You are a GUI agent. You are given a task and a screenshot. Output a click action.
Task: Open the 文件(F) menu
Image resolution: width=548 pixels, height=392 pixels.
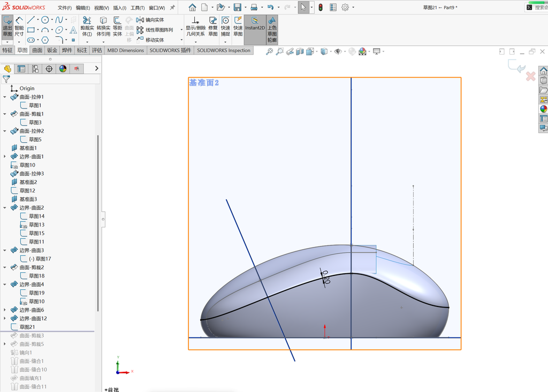[65, 7]
